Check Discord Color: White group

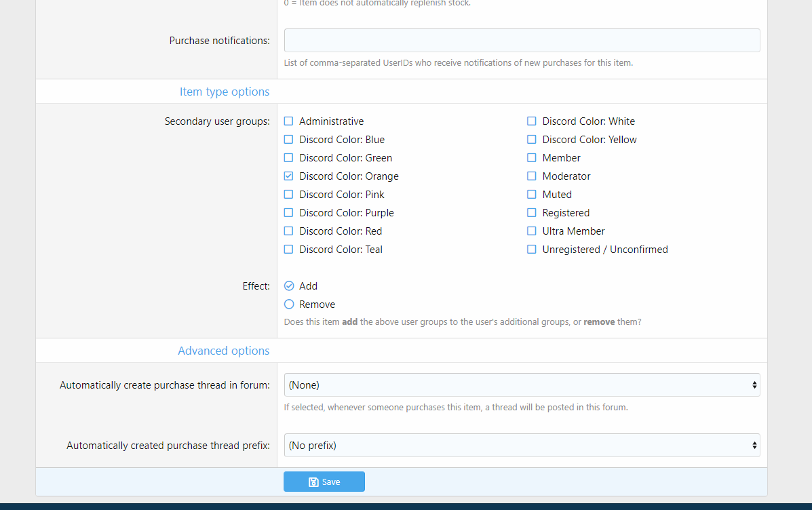[x=532, y=121]
